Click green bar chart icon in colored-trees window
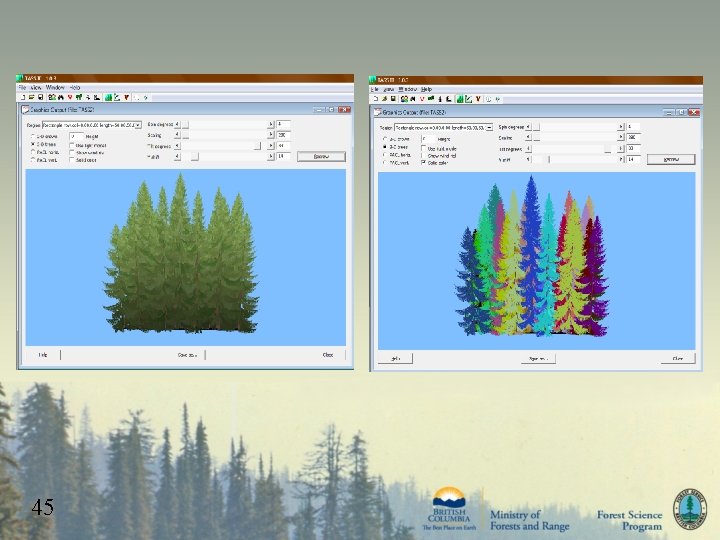720x540 pixels. click(x=460, y=99)
